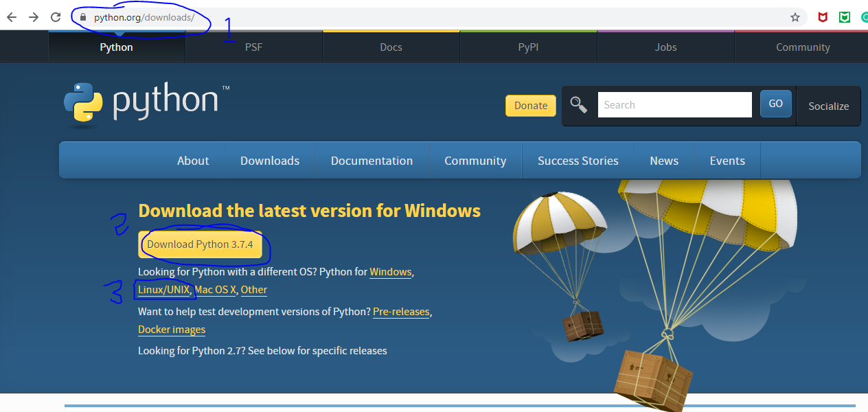The image size is (868, 412).
Task: Open the News navigation menu
Action: 664,161
